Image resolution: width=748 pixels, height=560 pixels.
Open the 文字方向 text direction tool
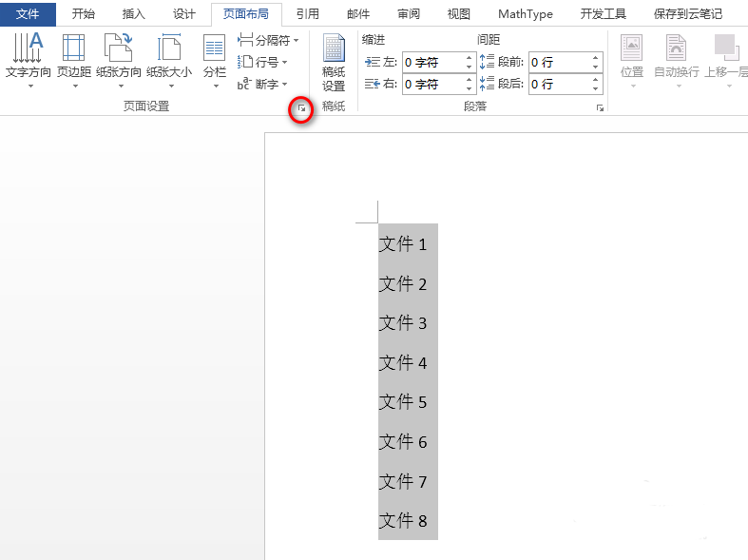[29, 60]
